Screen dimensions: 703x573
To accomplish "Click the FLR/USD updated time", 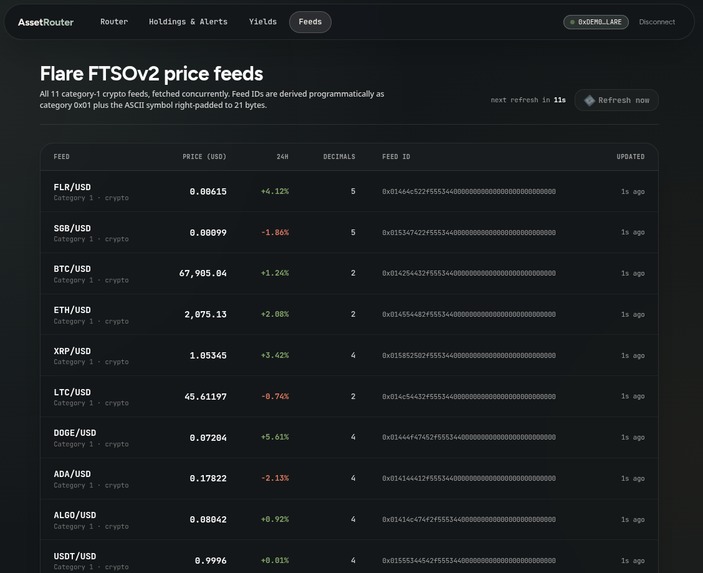I will pyautogui.click(x=633, y=191).
